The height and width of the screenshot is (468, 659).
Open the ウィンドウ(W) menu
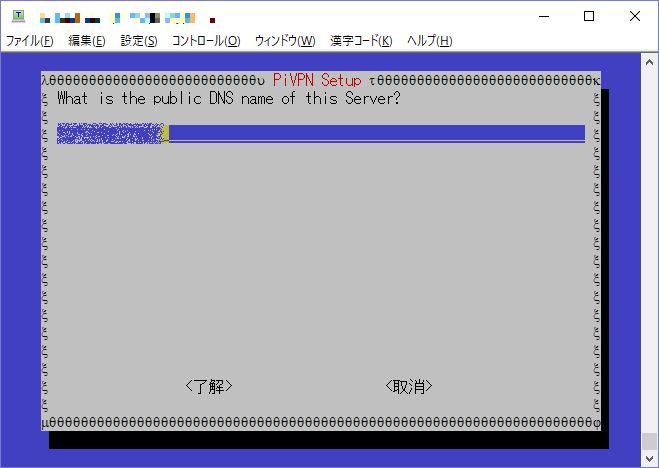[285, 41]
